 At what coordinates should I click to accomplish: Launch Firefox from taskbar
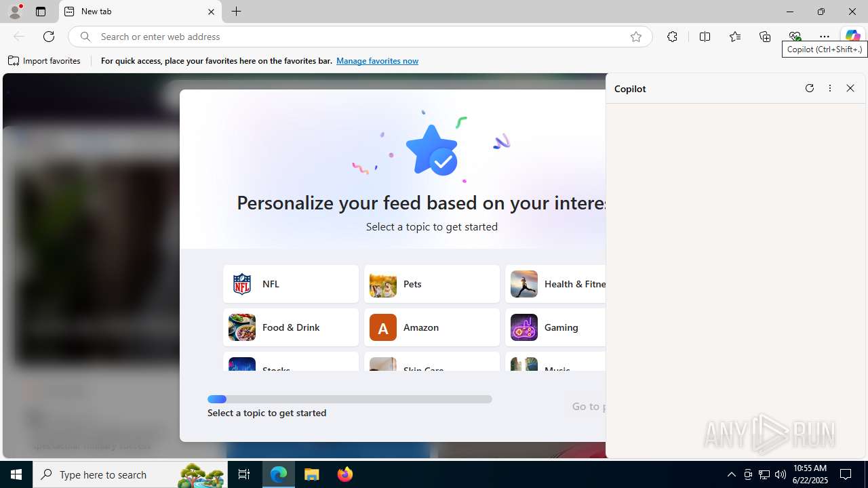point(344,474)
